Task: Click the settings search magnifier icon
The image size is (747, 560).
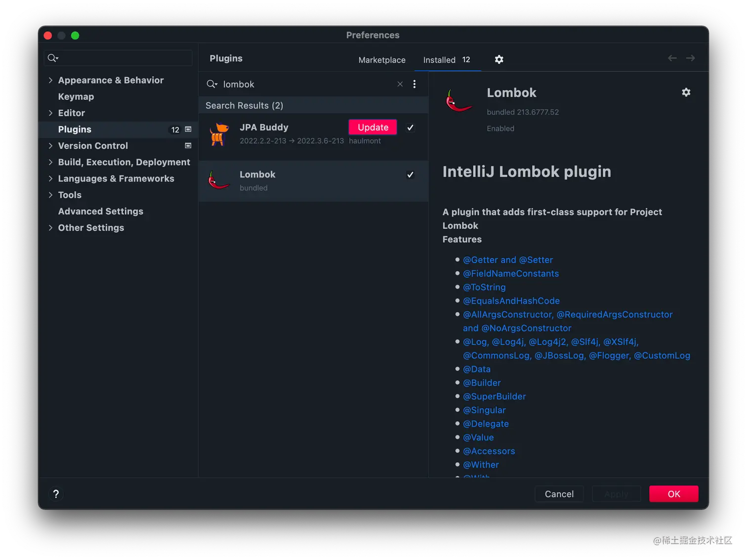Action: click(53, 58)
